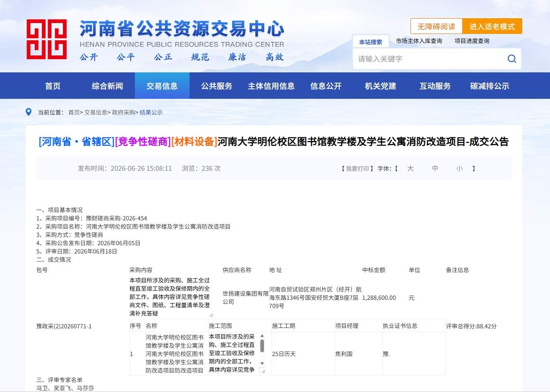Image resolution: width=550 pixels, height=392 pixels.
Task: Open the 综合新闻 nav menu item
Action: [108, 86]
